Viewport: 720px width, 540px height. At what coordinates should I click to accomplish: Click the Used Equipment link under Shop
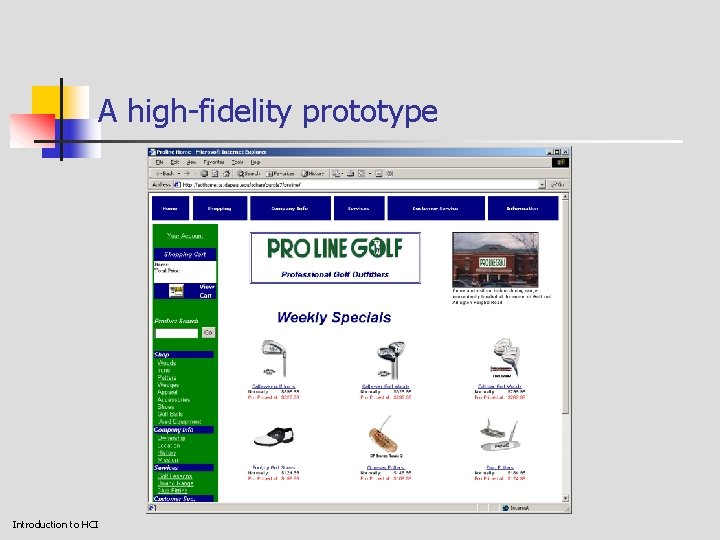tap(180, 422)
